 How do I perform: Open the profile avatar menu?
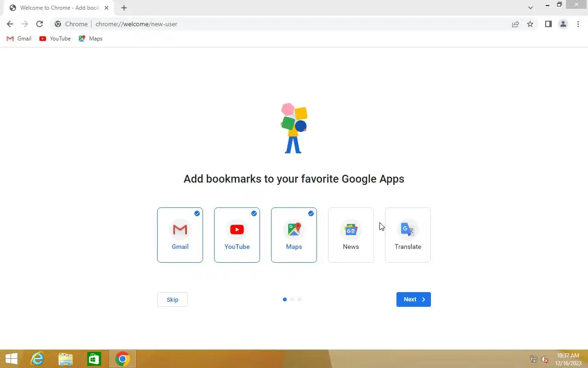pos(563,24)
